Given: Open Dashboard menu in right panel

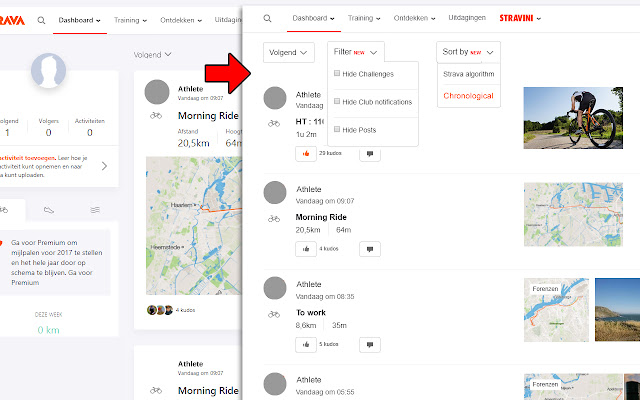Looking at the screenshot, I should coord(313,18).
